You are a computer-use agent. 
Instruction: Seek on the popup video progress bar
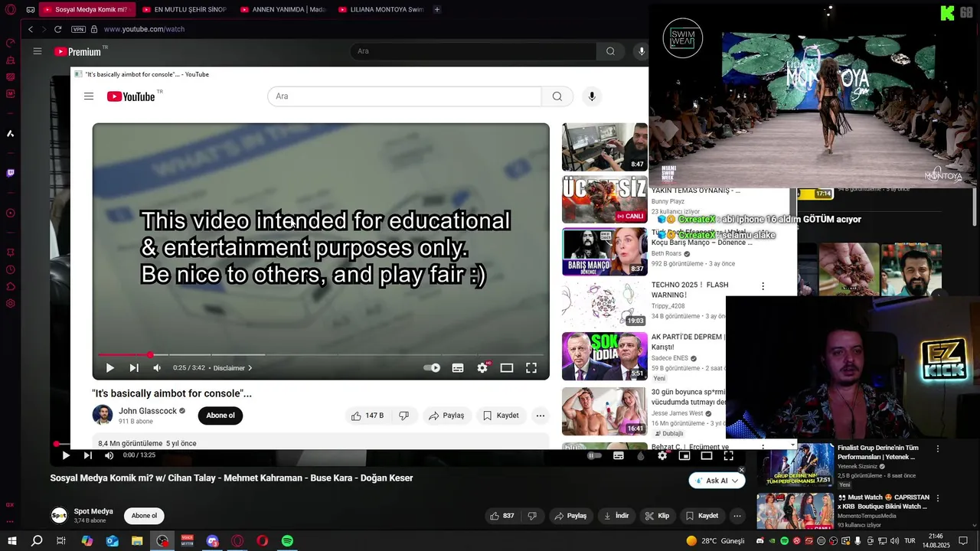(x=320, y=355)
